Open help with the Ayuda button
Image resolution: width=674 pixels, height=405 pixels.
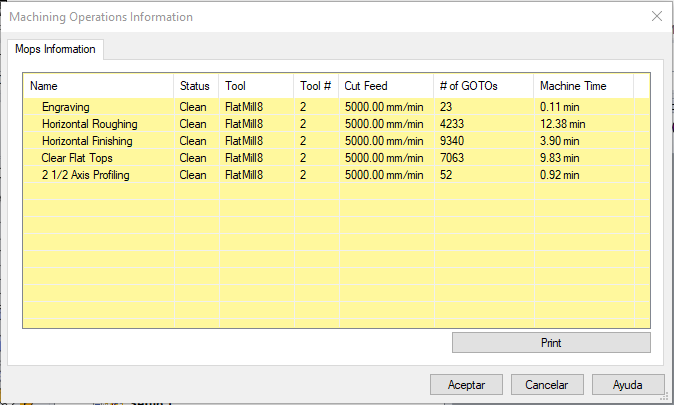click(628, 385)
